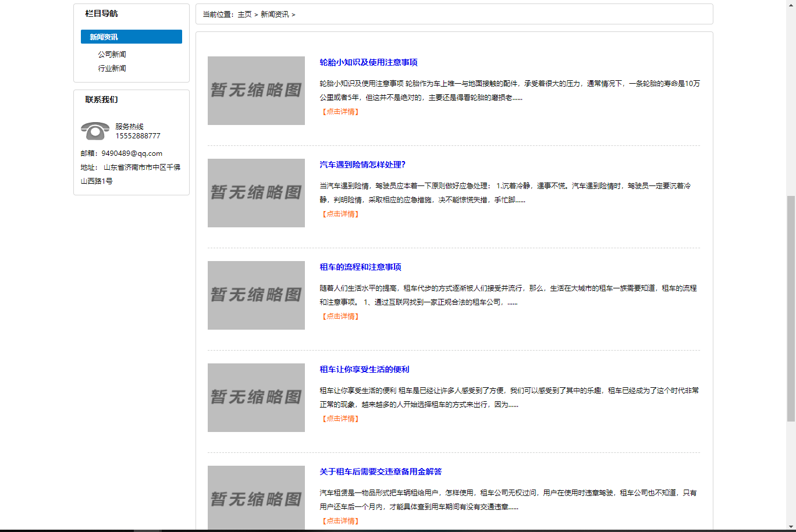
Task: Click 新闻资讯 in the breadcrumb trail
Action: point(275,15)
